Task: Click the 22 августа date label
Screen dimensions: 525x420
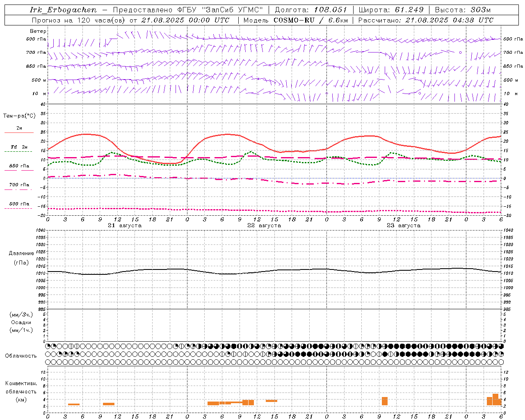Action: pos(264,226)
